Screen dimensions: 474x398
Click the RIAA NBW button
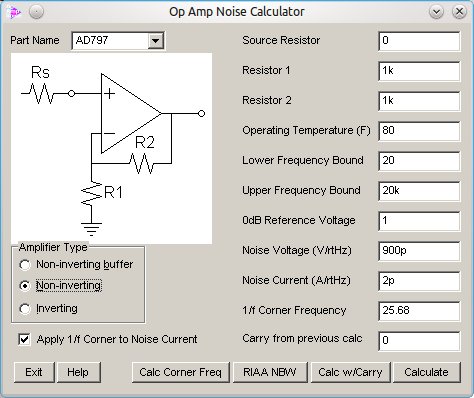coord(270,372)
